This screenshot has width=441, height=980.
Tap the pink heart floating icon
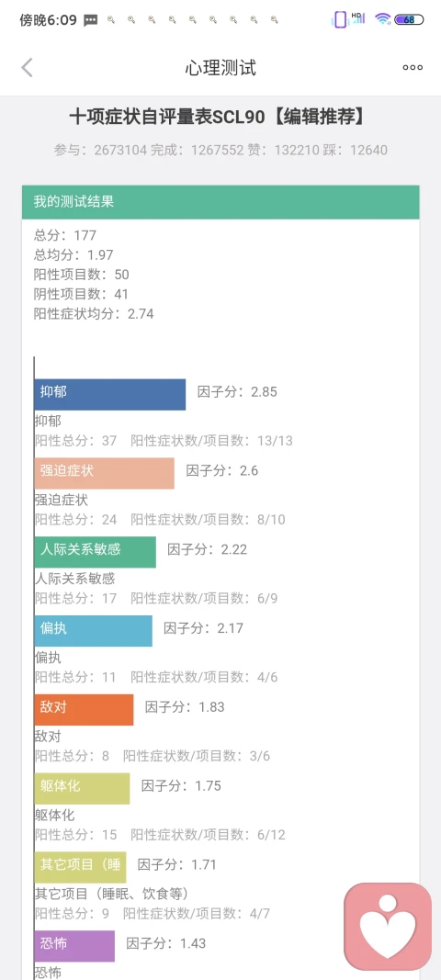(x=388, y=926)
